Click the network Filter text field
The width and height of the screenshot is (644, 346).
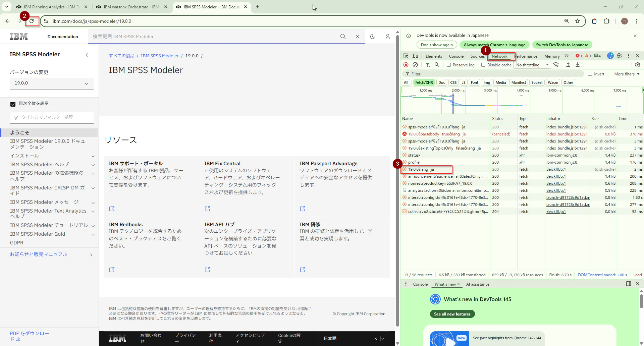(x=493, y=74)
